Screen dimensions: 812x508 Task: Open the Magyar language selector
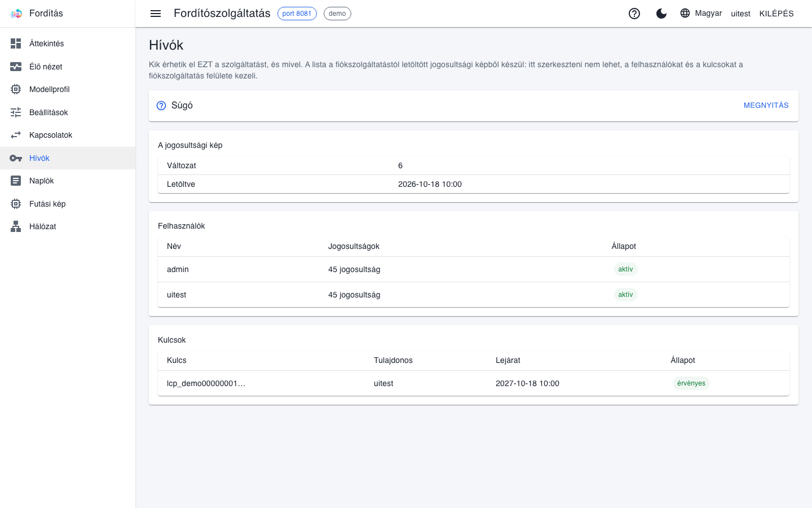click(701, 13)
